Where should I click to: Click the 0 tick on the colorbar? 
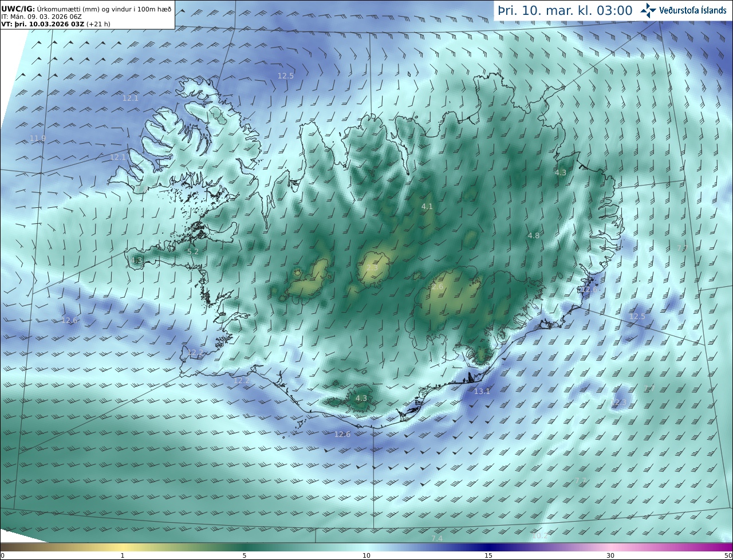2,555
